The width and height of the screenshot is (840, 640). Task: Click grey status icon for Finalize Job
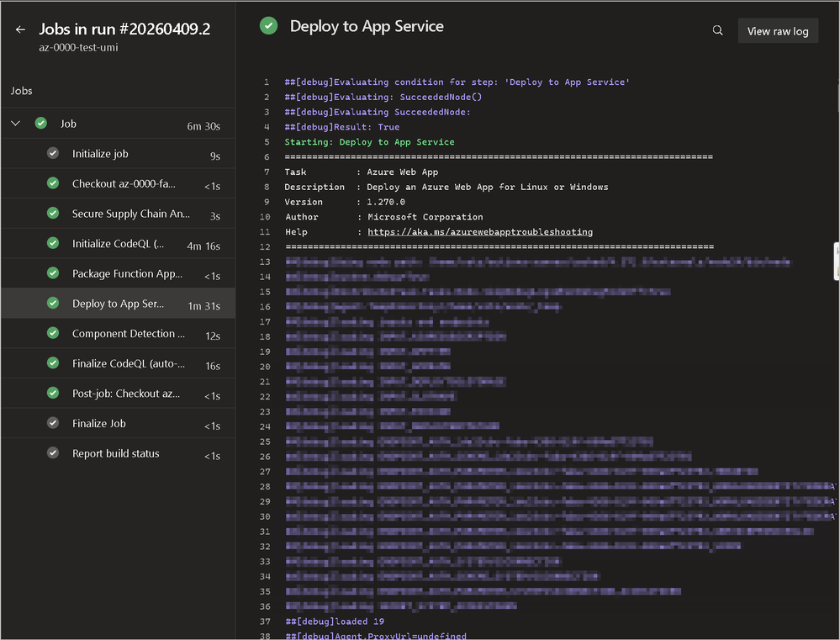[x=53, y=424]
